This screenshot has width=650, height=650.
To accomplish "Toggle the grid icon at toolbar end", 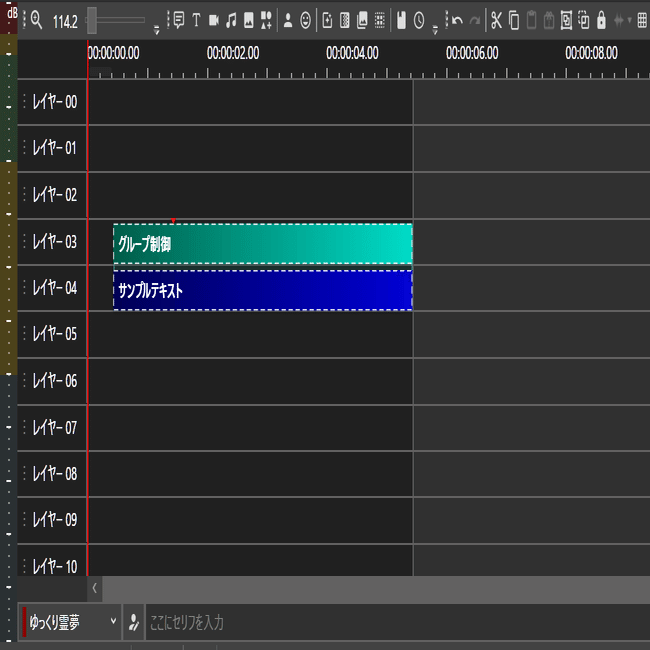I will [642, 20].
